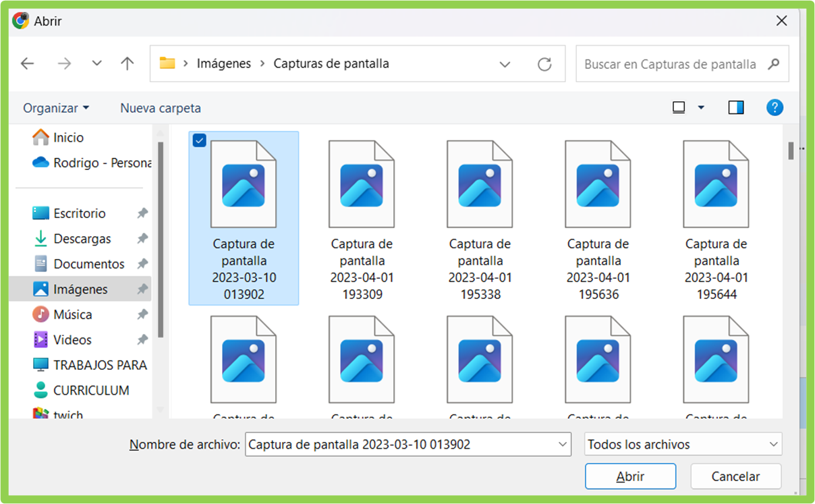Expand the Nombre de archivo dropdown arrow
Image resolution: width=815 pixels, height=504 pixels.
coord(562,444)
